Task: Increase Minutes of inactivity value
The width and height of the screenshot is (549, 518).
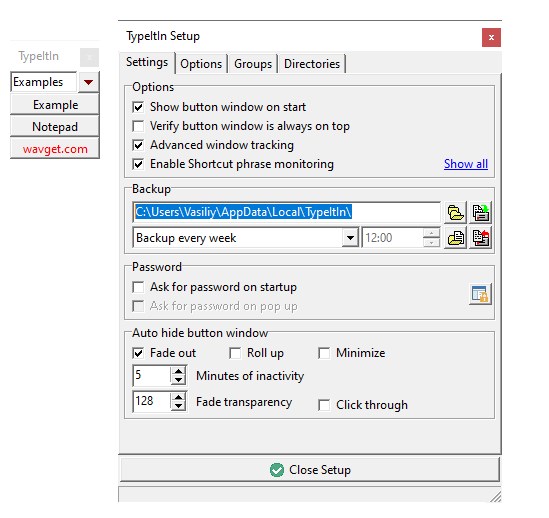Action: (179, 371)
